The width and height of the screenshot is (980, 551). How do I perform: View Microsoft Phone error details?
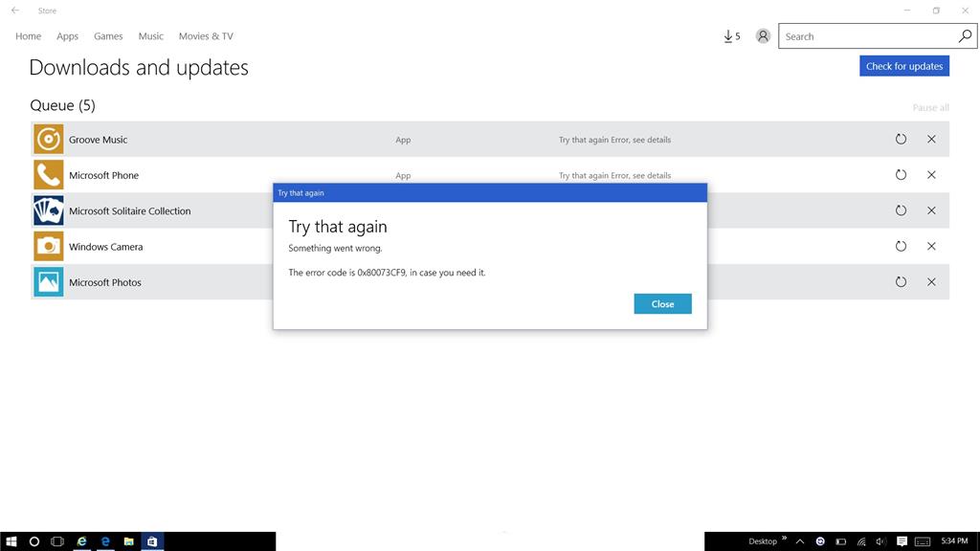tap(615, 176)
